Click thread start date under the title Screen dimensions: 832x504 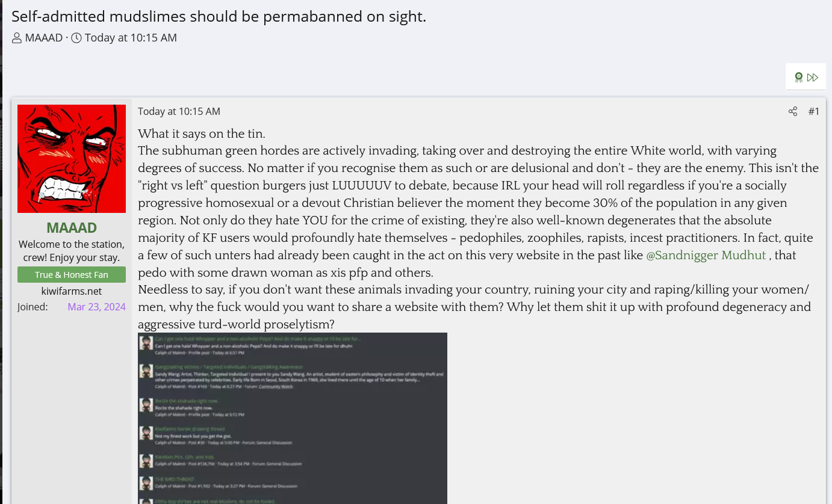131,38
